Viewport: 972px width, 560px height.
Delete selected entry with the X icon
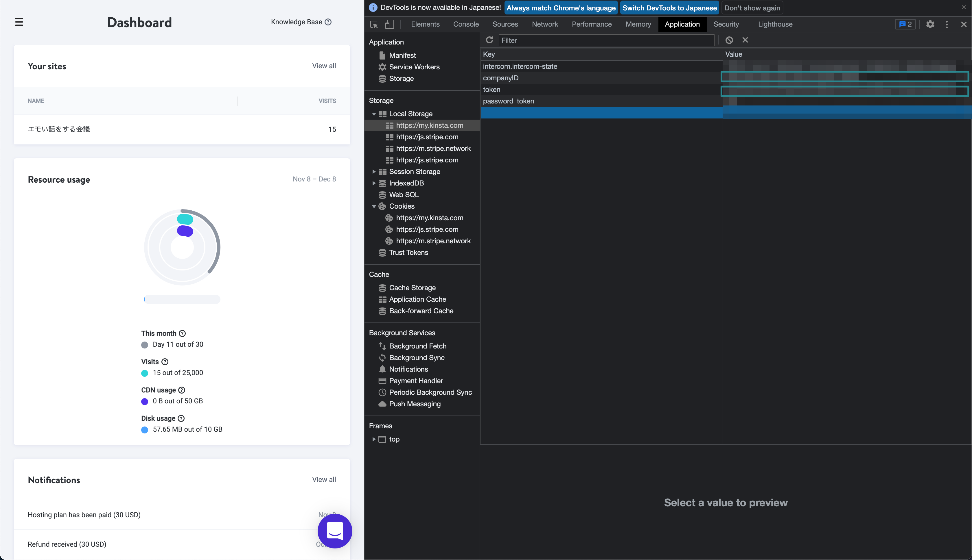(745, 40)
